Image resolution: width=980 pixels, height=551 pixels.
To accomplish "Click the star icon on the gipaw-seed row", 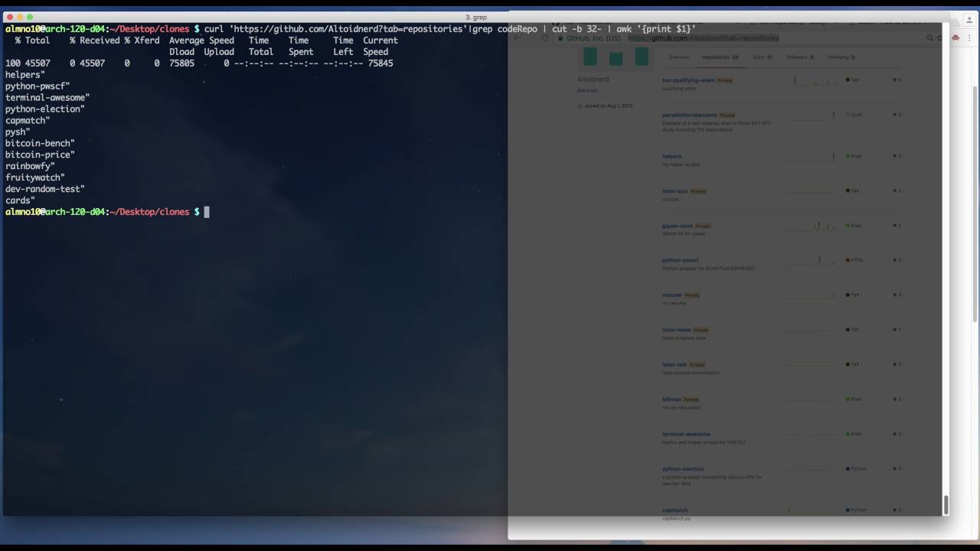I will 894,226.
